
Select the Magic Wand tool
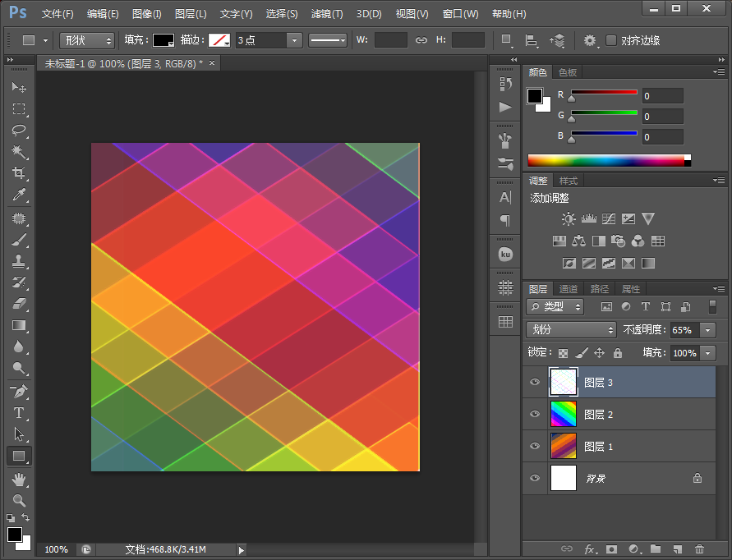tap(19, 152)
